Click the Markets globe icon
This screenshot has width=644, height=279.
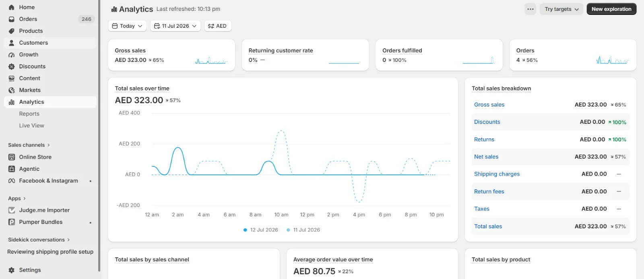[12, 90]
